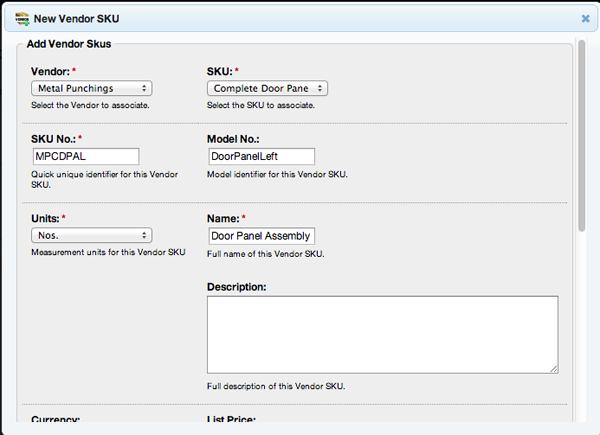Screen dimensions: 600x435
Task: Click the Add Vendor Skus section heading
Action: [x=68, y=45]
